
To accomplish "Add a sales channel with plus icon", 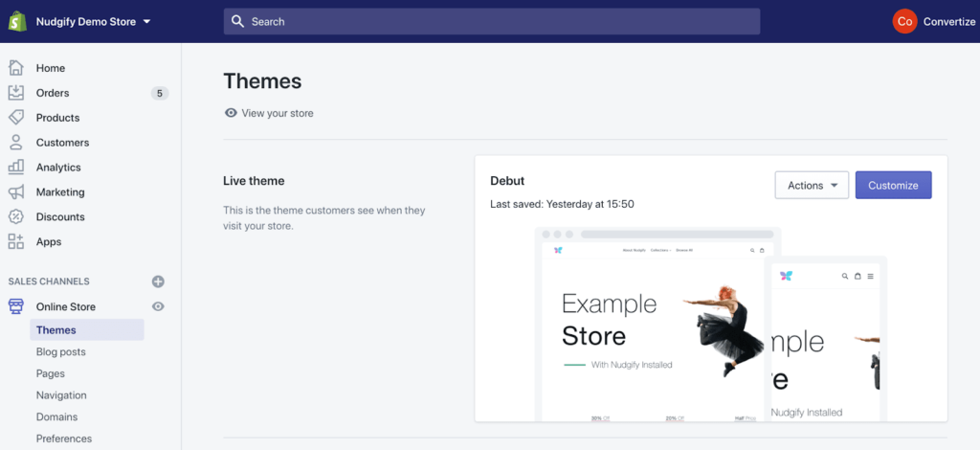I will pos(158,281).
